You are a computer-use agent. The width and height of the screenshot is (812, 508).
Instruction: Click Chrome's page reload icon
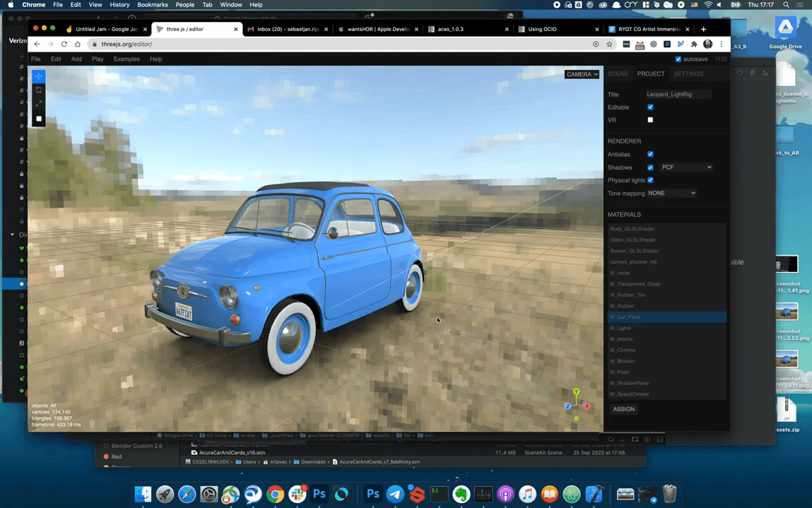pos(64,44)
